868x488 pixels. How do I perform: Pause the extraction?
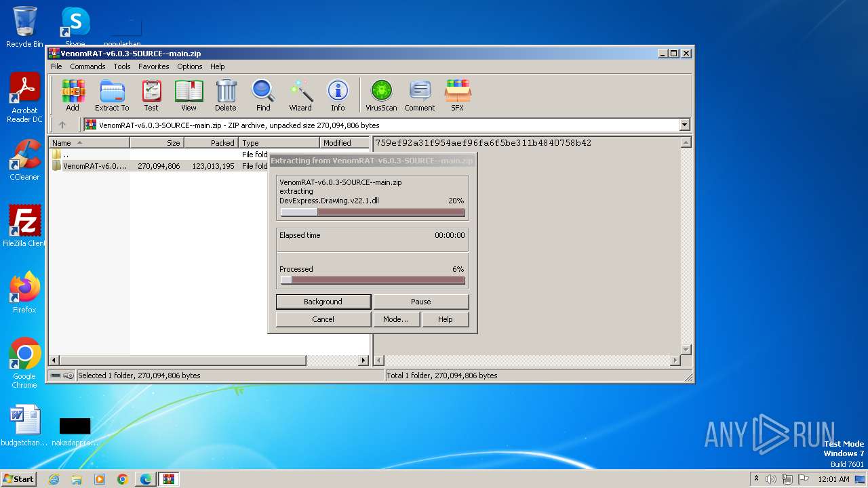point(421,302)
